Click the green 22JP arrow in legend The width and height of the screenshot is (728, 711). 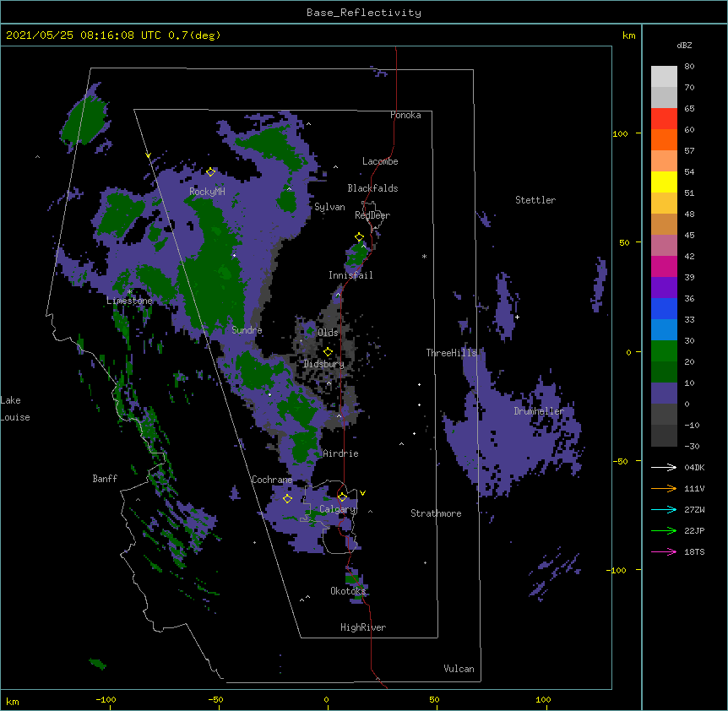click(664, 530)
